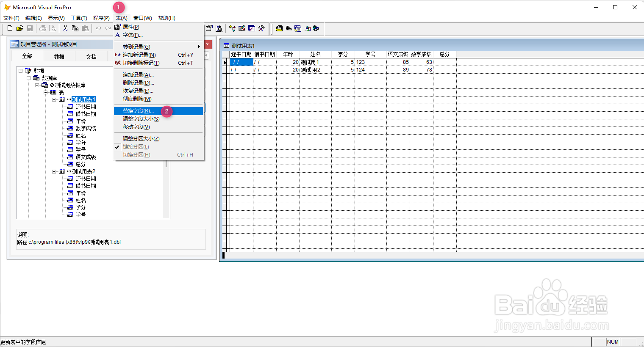
Task: Click the Undo arrow icon
Action: point(98,28)
